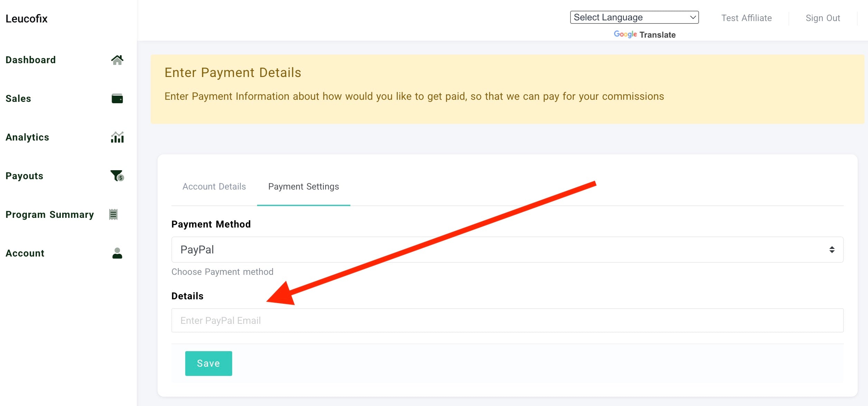Screen dimensions: 868x406
Task: Select the Payment Settings tab
Action: 303,186
